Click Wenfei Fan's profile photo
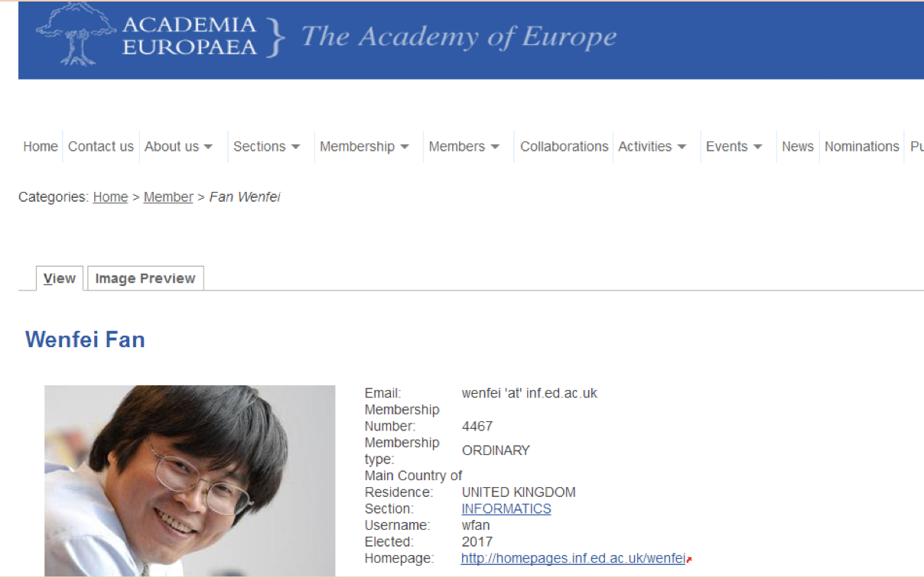The height and width of the screenshot is (578, 924). (x=190, y=480)
